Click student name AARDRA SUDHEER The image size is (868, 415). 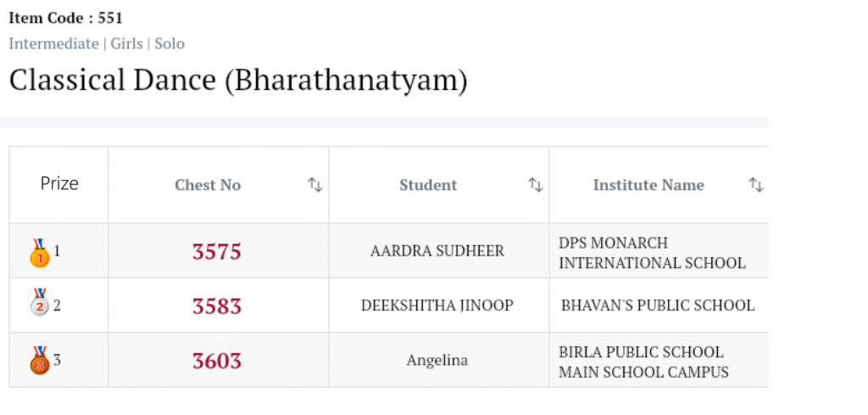437,251
